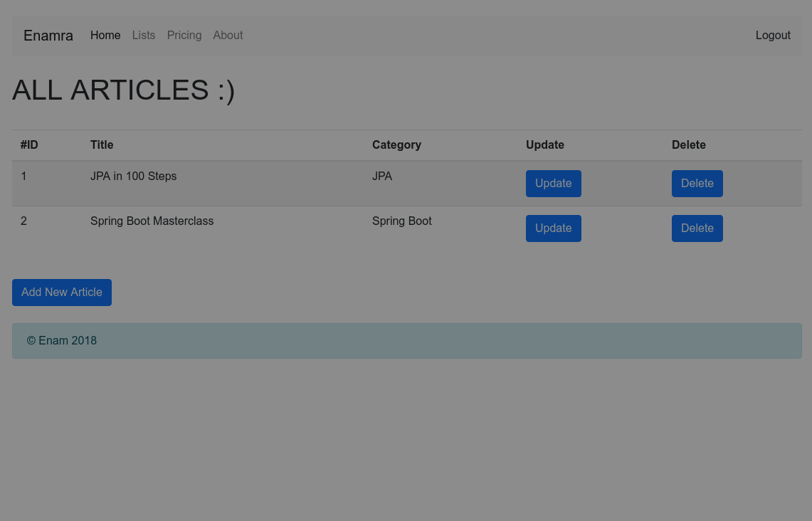
Task: Click the Title column header
Action: pos(102,145)
